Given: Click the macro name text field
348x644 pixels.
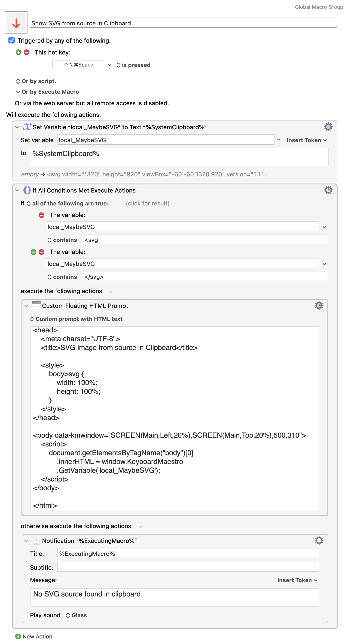Looking at the screenshot, I should [x=183, y=23].
